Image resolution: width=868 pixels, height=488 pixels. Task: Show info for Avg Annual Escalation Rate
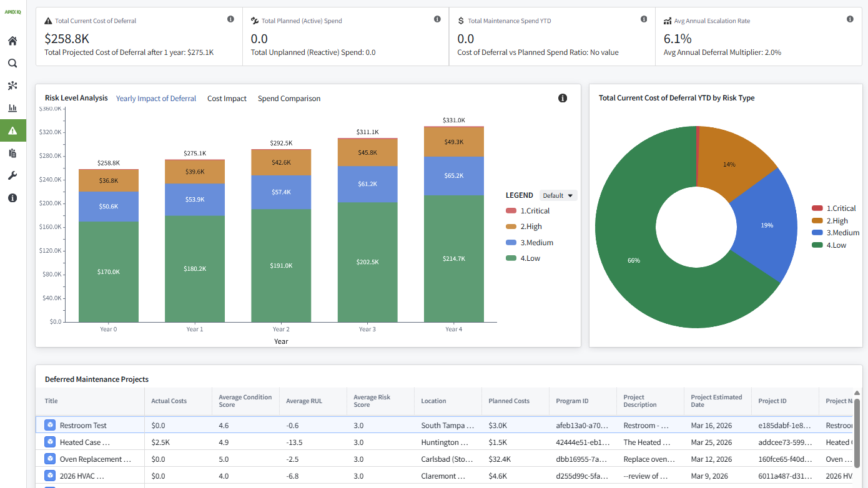pos(850,19)
